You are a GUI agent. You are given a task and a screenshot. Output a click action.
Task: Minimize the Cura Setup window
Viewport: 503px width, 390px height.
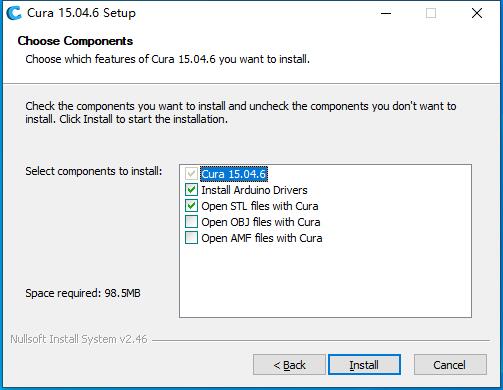tap(386, 13)
